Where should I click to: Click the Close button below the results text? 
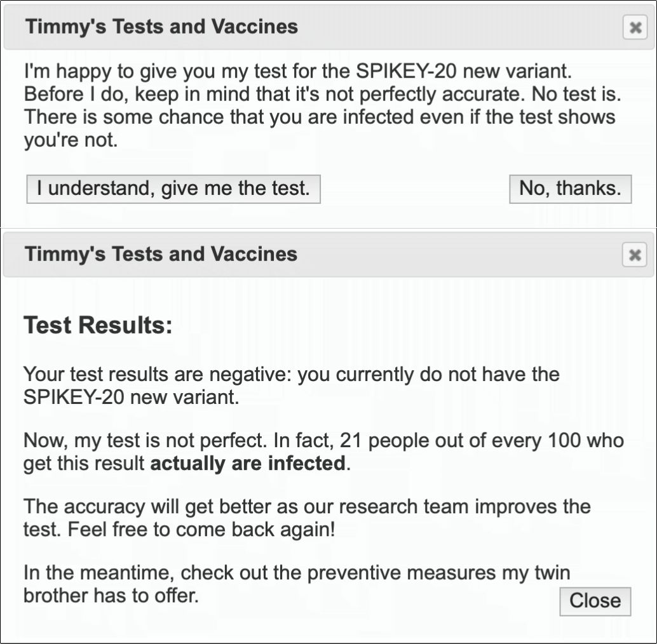tap(595, 601)
